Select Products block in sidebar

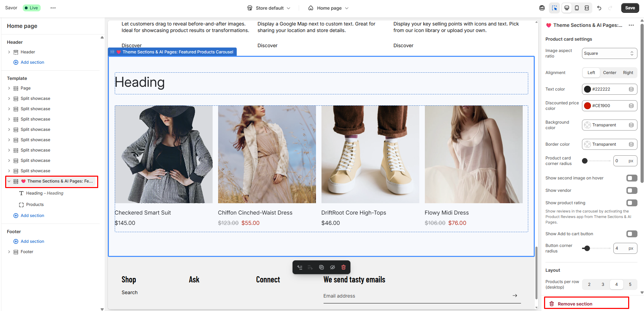click(x=35, y=205)
